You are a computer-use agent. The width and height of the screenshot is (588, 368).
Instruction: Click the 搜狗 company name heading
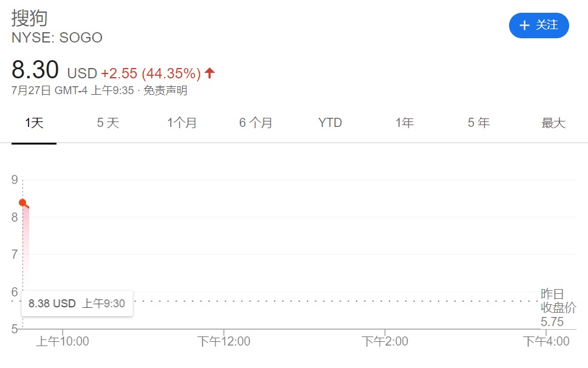tap(30, 18)
